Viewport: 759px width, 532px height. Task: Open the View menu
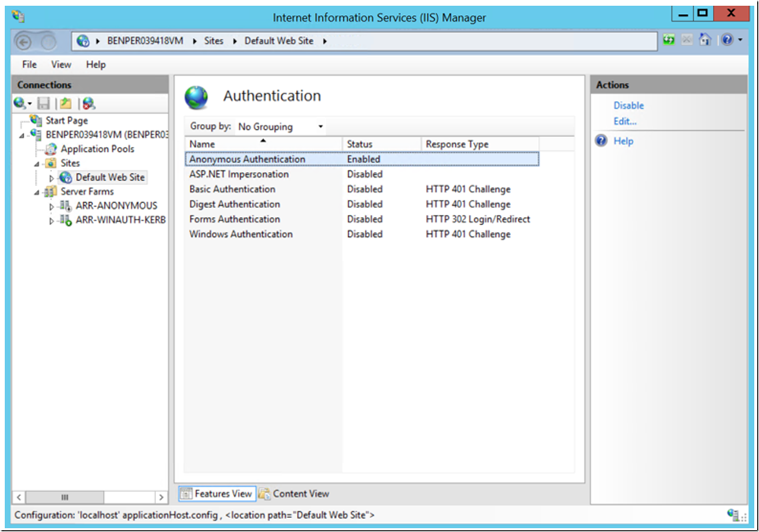click(x=61, y=64)
